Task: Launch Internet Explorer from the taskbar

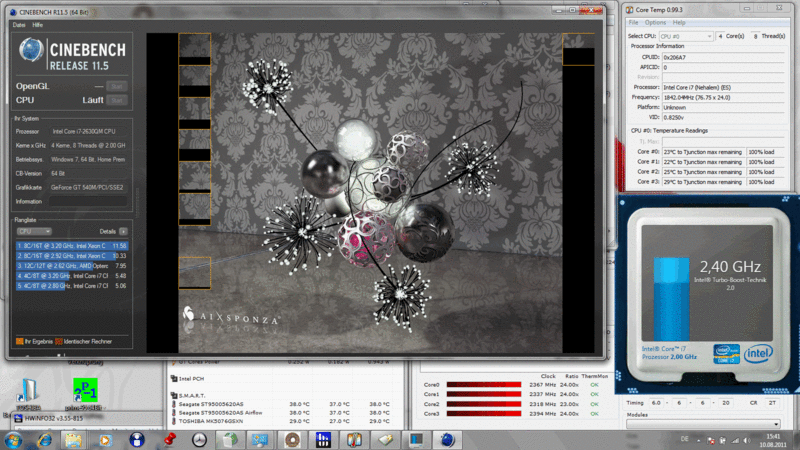Action: [x=44, y=440]
